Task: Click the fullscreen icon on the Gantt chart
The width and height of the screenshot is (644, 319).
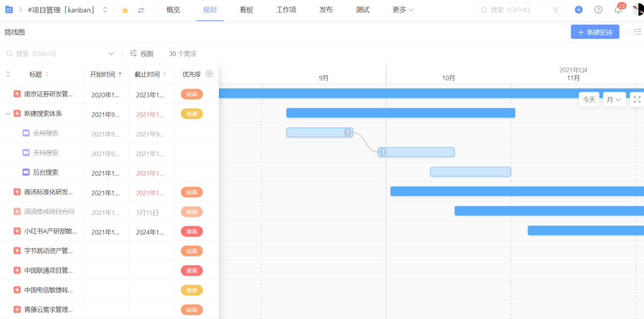Action: [636, 99]
